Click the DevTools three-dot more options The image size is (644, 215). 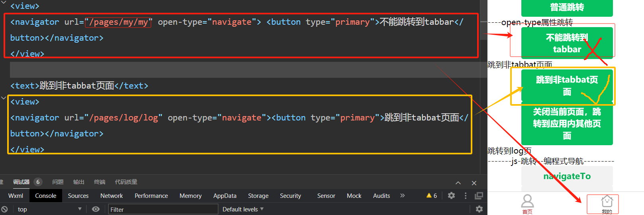(465, 195)
